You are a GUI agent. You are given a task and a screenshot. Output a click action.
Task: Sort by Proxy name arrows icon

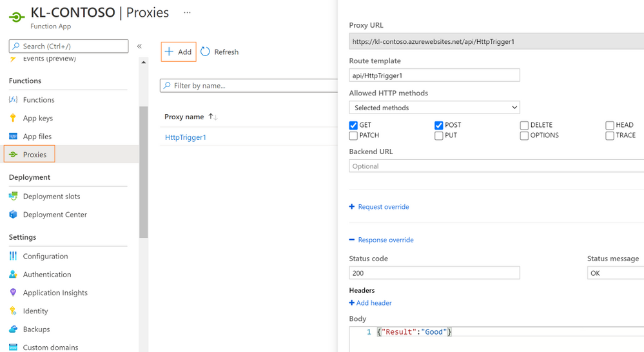tap(213, 117)
